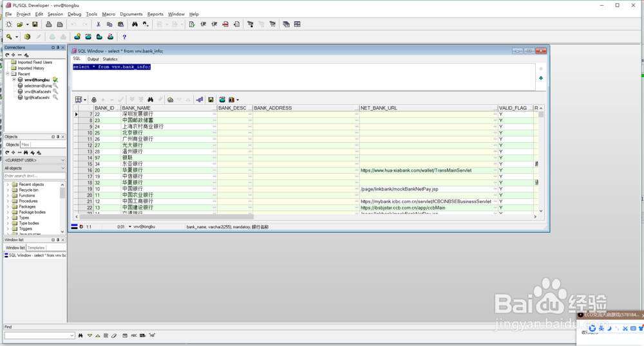The image size is (644, 346).
Task: Switch to the Files tab in Objects panel
Action: tap(26, 145)
